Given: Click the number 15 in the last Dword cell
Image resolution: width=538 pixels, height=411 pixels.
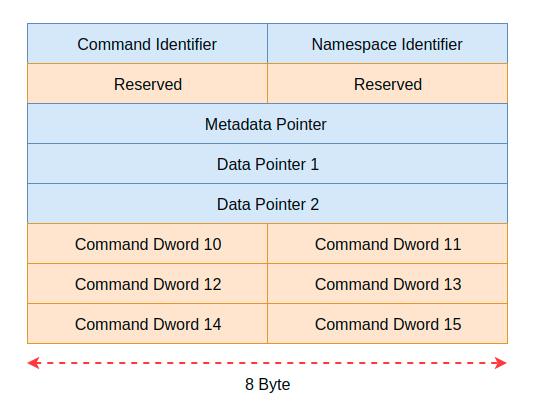Looking at the screenshot, I should tap(453, 324).
